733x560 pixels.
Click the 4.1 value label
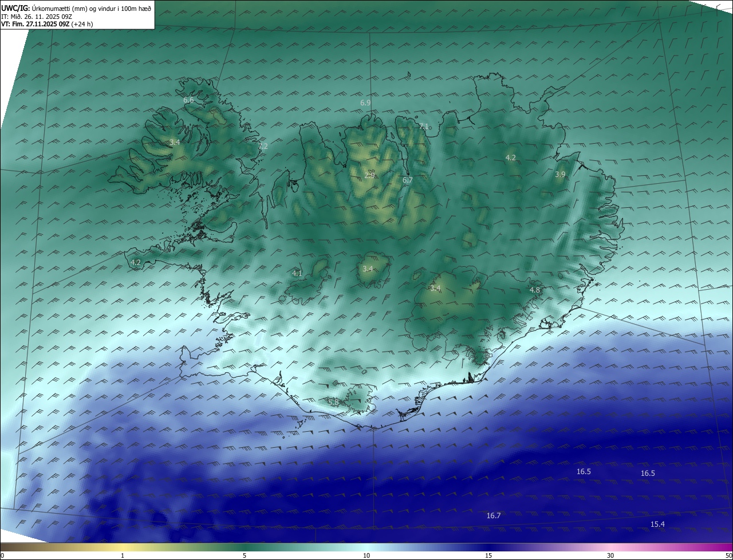coord(297,274)
